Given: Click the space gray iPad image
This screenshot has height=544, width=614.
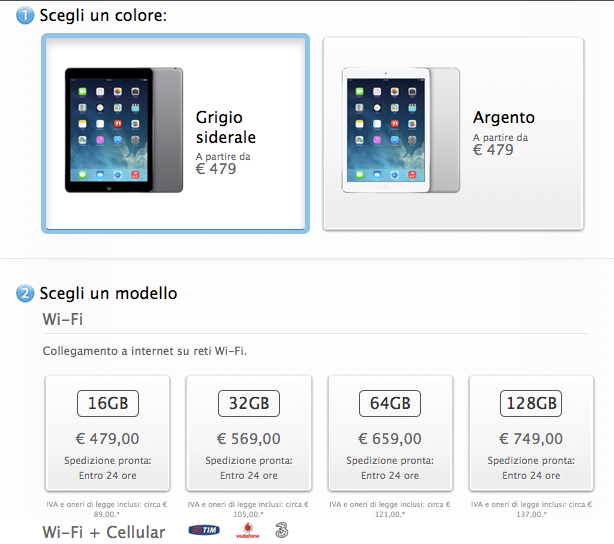Looking at the screenshot, I should (x=124, y=130).
